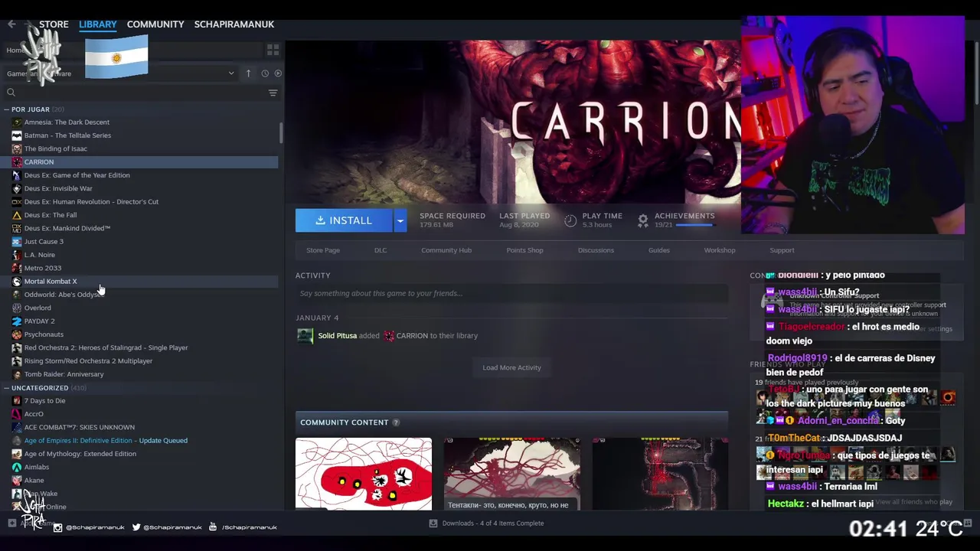Screen dimensions: 980x551
Task: Click the Aimlabs game icon
Action: (x=17, y=467)
